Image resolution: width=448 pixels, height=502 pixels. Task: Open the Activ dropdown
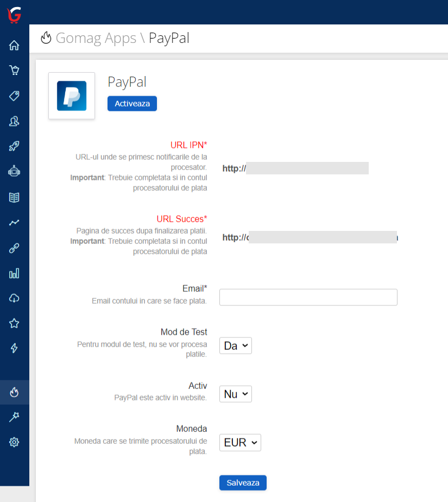click(235, 394)
